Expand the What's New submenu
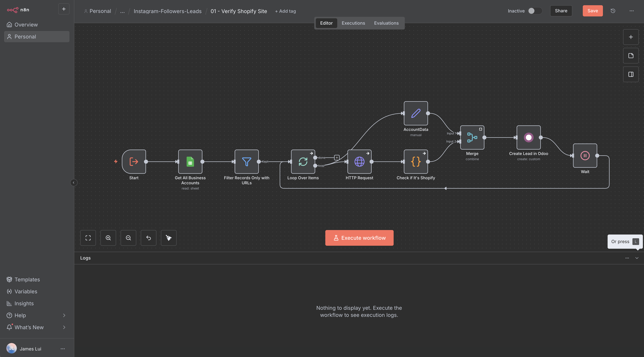 point(64,327)
